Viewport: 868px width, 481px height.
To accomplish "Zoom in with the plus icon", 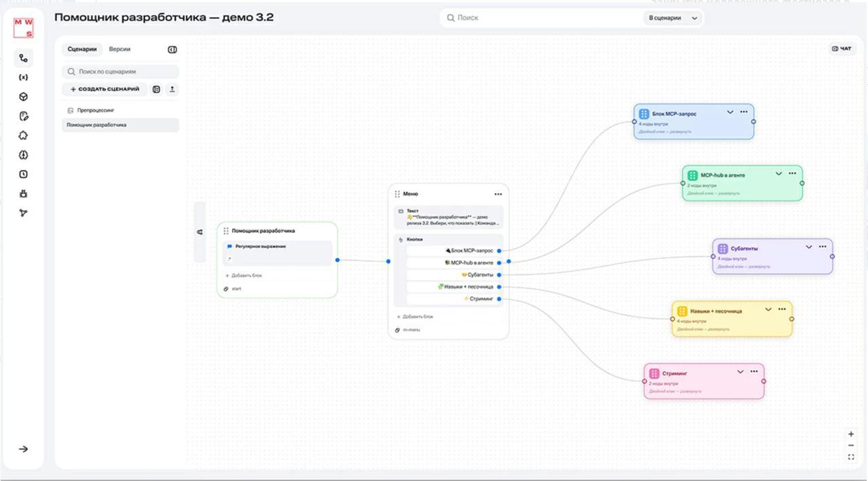I will (851, 434).
